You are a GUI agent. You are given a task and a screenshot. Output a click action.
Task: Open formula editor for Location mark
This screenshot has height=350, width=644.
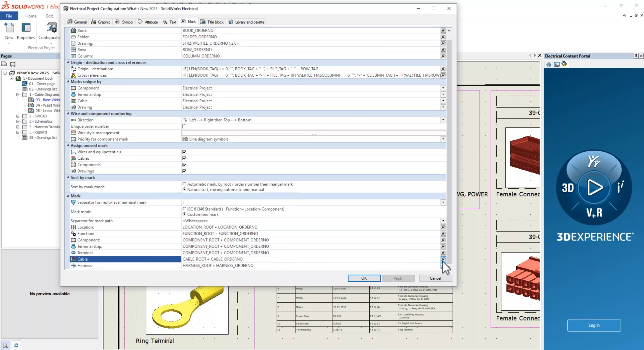coord(443,227)
